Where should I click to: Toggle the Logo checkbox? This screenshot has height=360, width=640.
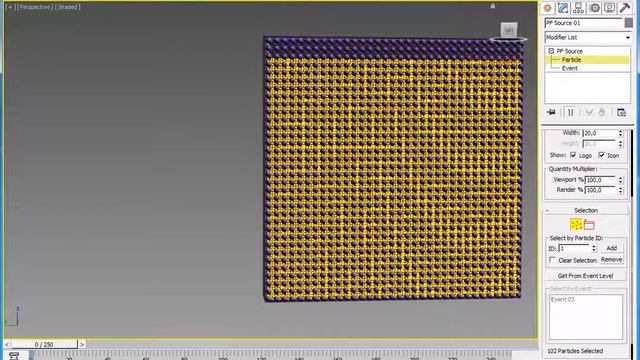[x=573, y=155]
